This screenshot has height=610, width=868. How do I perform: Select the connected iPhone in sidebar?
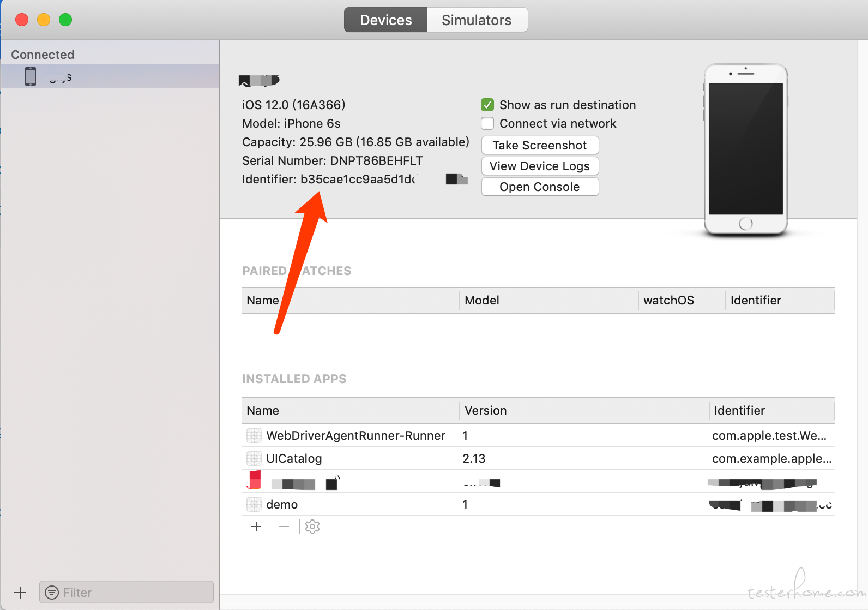[x=110, y=76]
